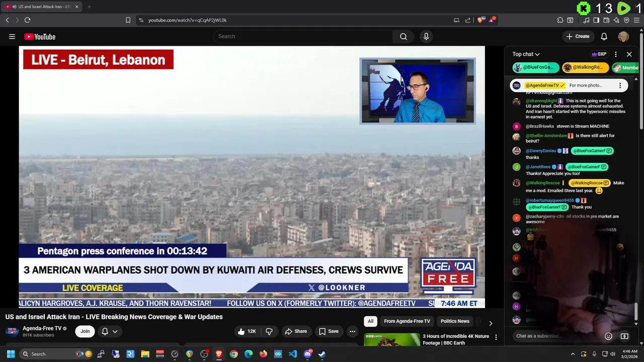Open more actions ellipsis under the video

[x=353, y=331]
